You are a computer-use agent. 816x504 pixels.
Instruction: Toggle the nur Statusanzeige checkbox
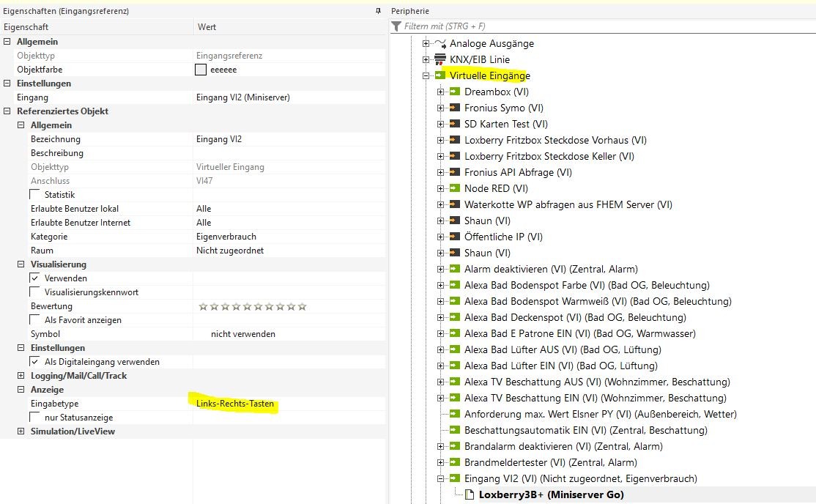coord(35,418)
